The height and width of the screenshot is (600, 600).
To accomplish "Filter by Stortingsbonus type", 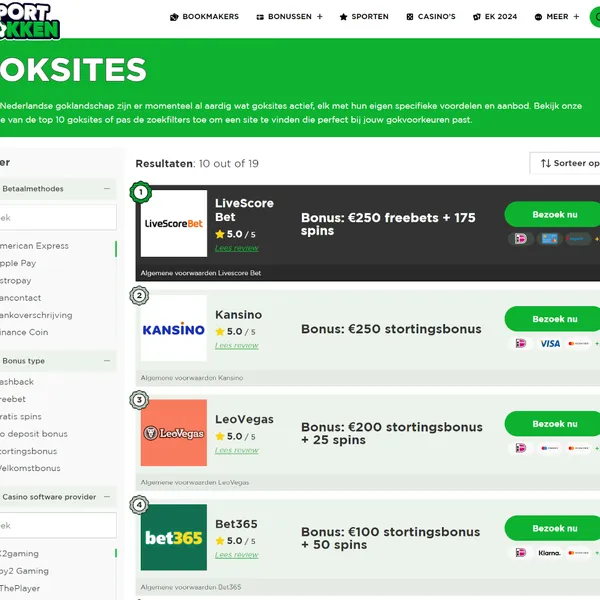I will pos(29,451).
